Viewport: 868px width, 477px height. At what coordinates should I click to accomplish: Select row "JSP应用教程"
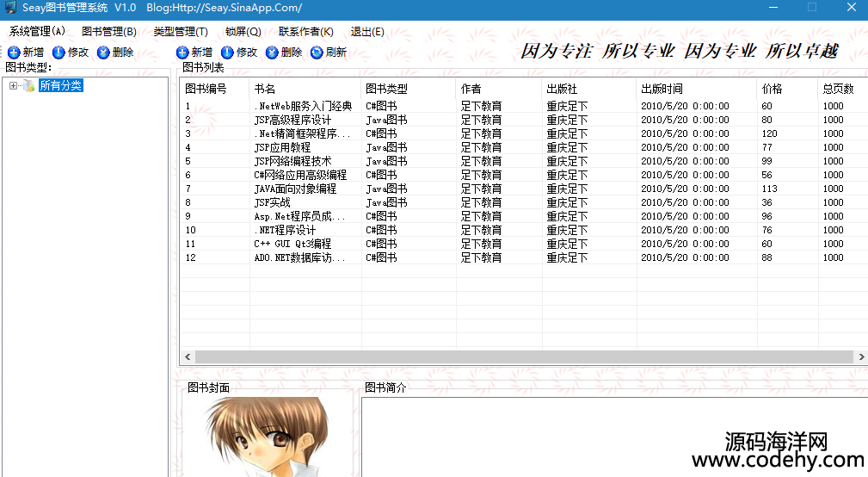coord(524,147)
